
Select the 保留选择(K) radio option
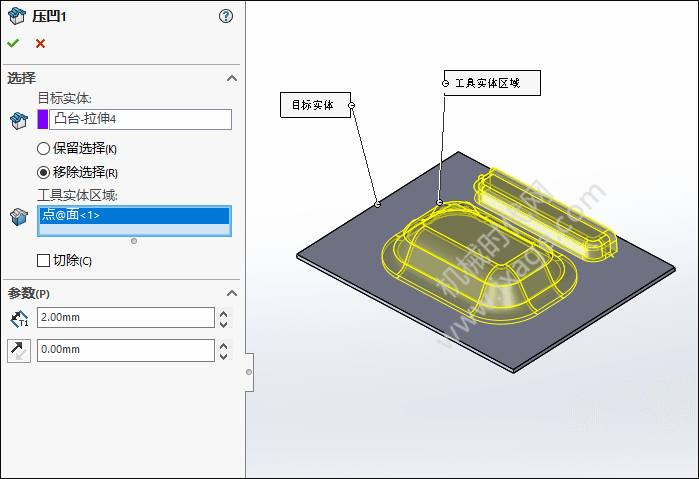(x=43, y=149)
